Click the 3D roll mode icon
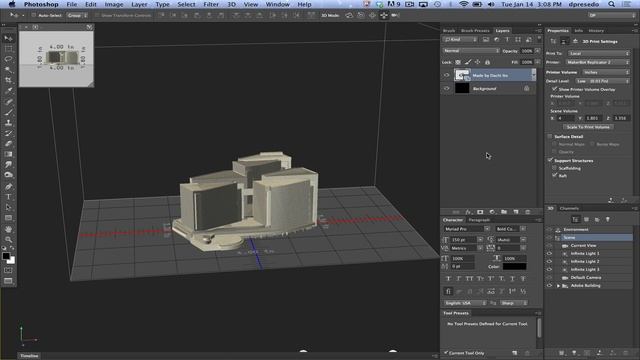Image resolution: width=640 pixels, height=360 pixels. (x=361, y=16)
